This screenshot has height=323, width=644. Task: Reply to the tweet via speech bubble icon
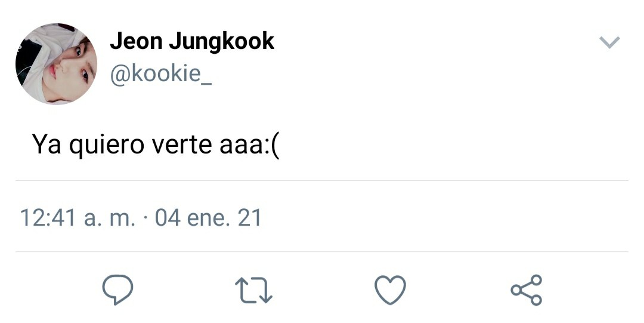tap(117, 290)
